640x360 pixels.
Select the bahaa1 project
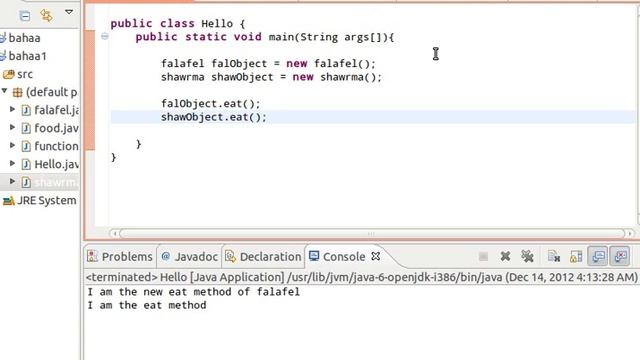click(27, 56)
